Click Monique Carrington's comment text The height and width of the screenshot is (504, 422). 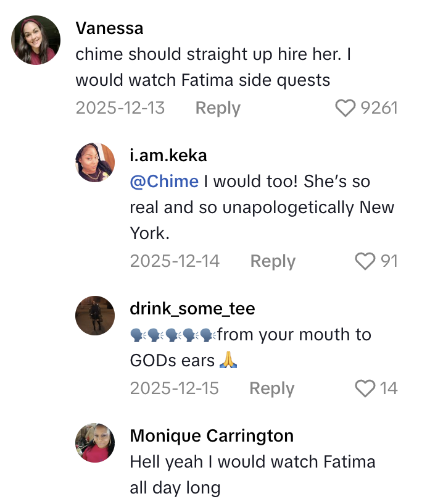(252, 474)
